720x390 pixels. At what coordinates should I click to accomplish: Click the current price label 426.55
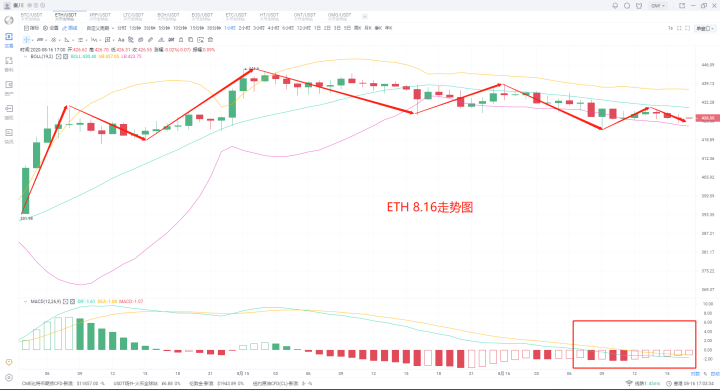707,118
